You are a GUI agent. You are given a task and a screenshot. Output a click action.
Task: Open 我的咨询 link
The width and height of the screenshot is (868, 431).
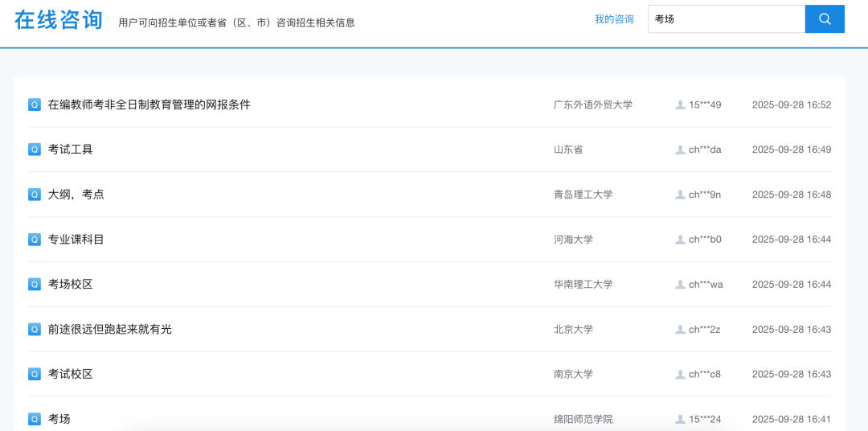615,19
